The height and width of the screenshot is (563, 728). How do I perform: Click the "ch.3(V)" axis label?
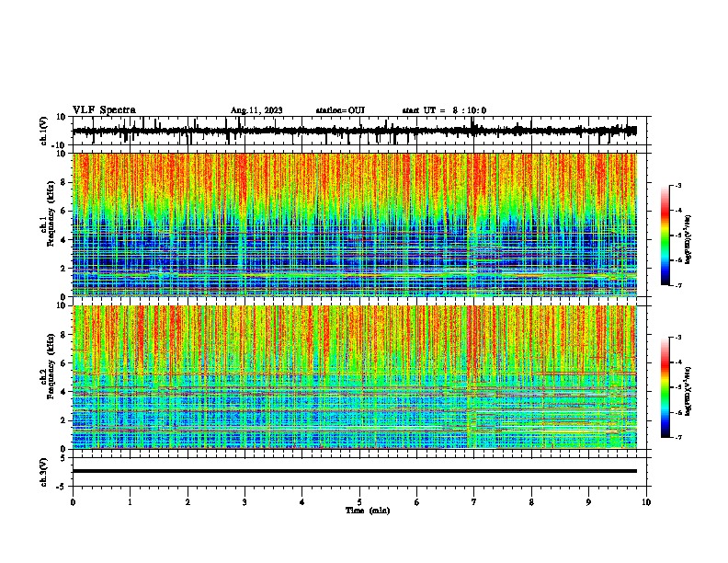coord(44,472)
